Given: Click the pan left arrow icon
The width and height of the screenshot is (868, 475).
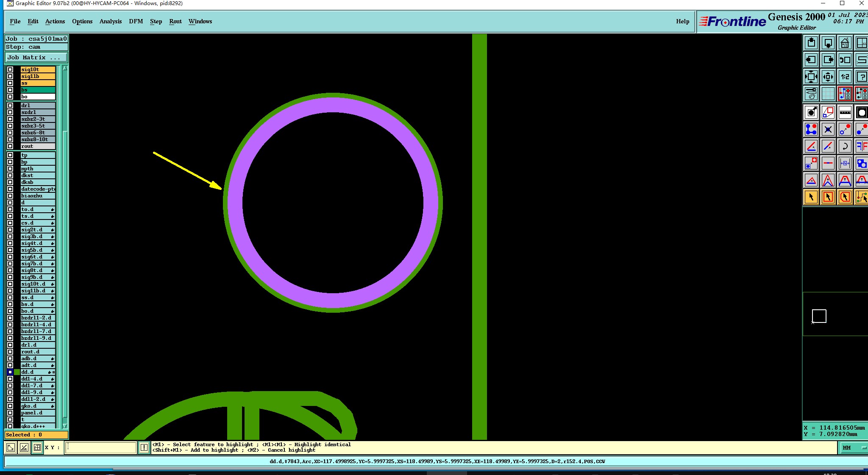Looking at the screenshot, I should [x=811, y=60].
